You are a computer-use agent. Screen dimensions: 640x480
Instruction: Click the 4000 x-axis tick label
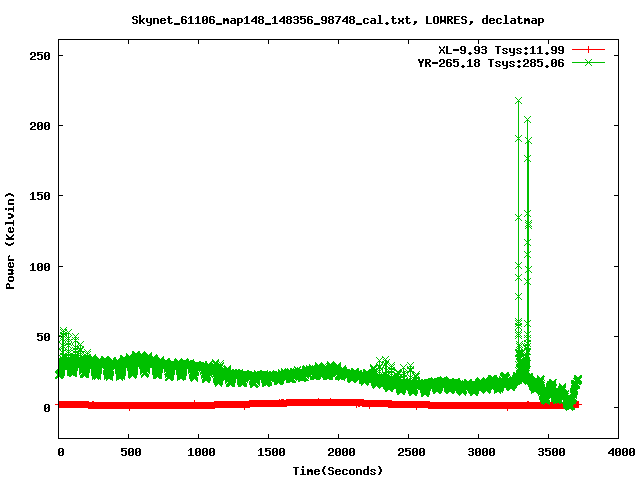click(x=618, y=453)
